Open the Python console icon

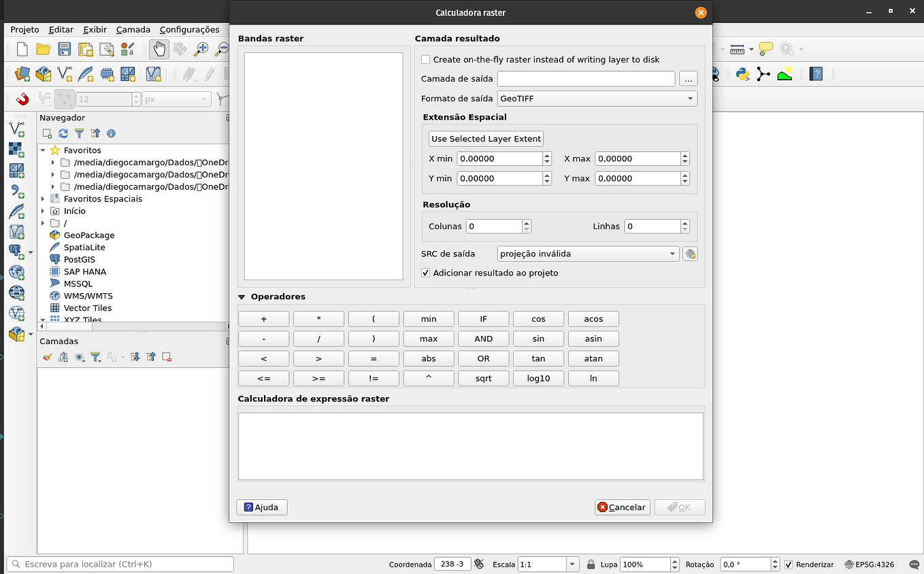point(742,74)
